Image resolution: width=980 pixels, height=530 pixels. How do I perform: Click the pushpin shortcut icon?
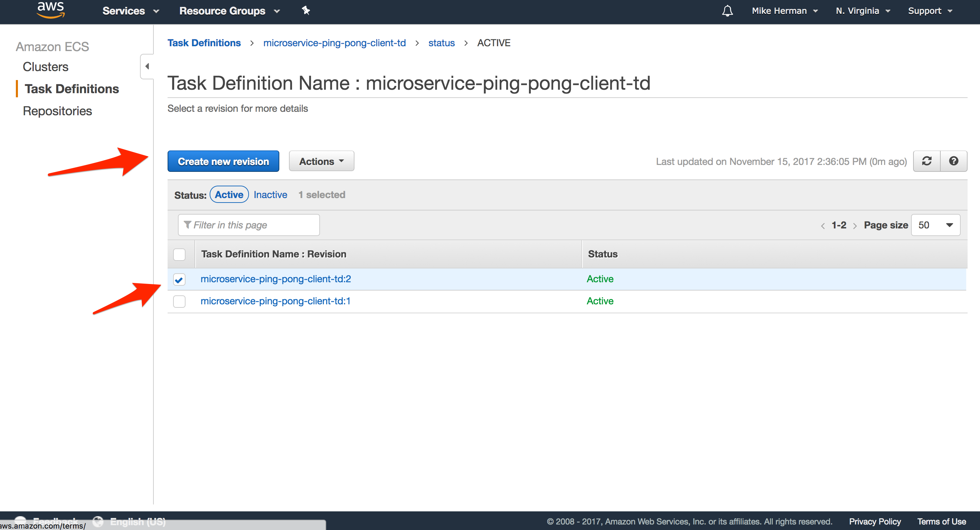[306, 11]
